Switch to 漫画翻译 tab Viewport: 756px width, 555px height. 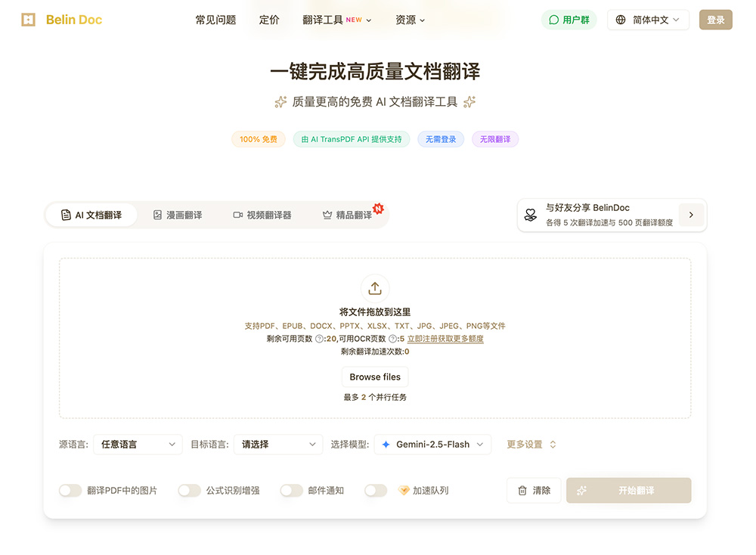coord(178,215)
